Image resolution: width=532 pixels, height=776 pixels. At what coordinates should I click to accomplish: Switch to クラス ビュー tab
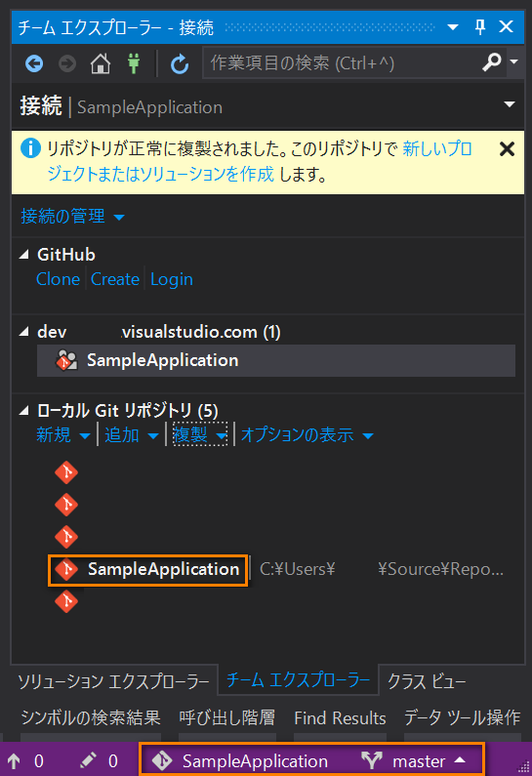(x=427, y=681)
